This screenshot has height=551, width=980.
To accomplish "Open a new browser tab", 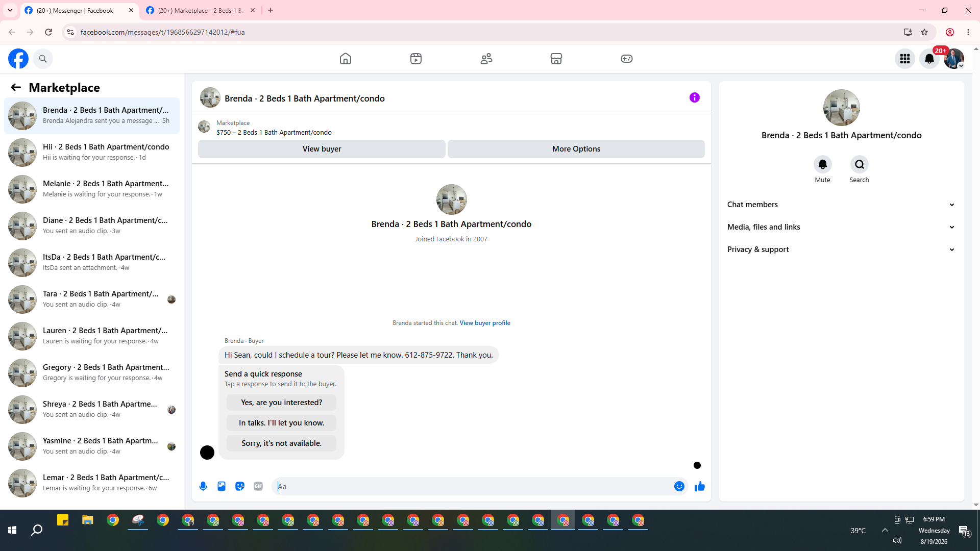I will (271, 10).
